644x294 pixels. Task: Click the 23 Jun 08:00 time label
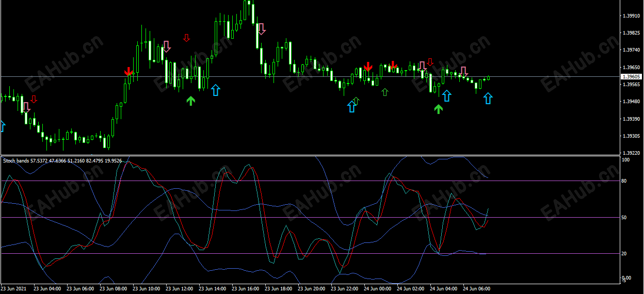pos(114,289)
